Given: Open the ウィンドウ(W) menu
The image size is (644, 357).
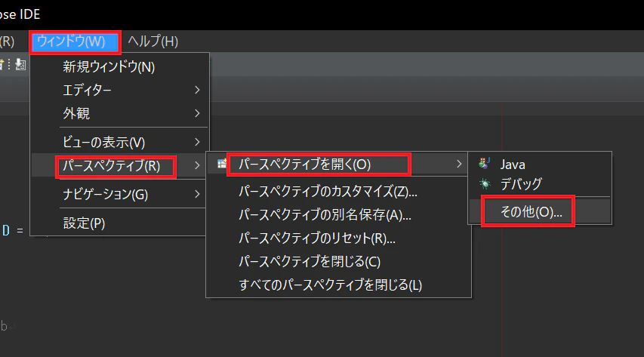Looking at the screenshot, I should point(75,42).
